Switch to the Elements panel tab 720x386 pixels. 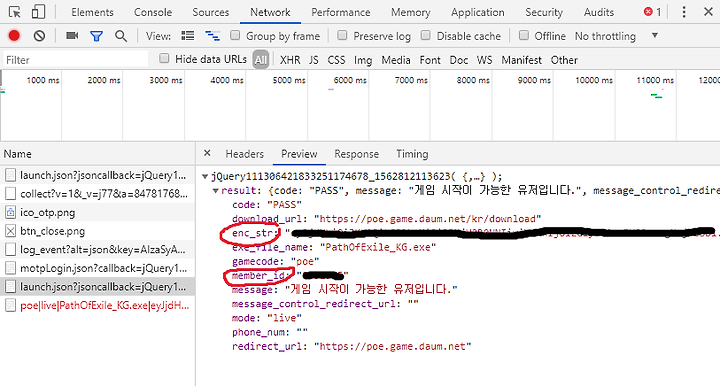92,12
